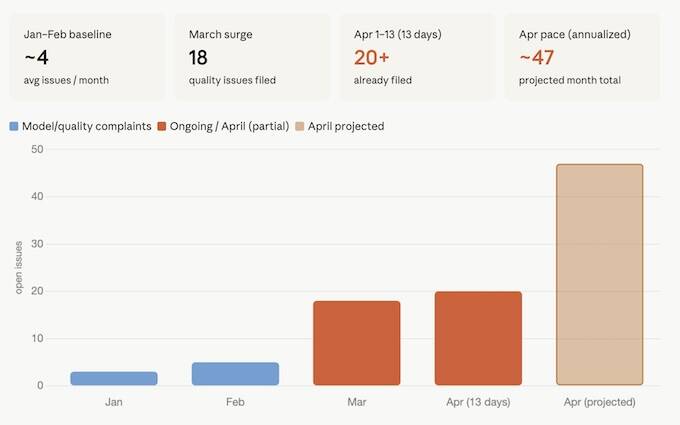680x425 pixels.
Task: Select the Apr (13 days) bar
Action: coord(478,338)
